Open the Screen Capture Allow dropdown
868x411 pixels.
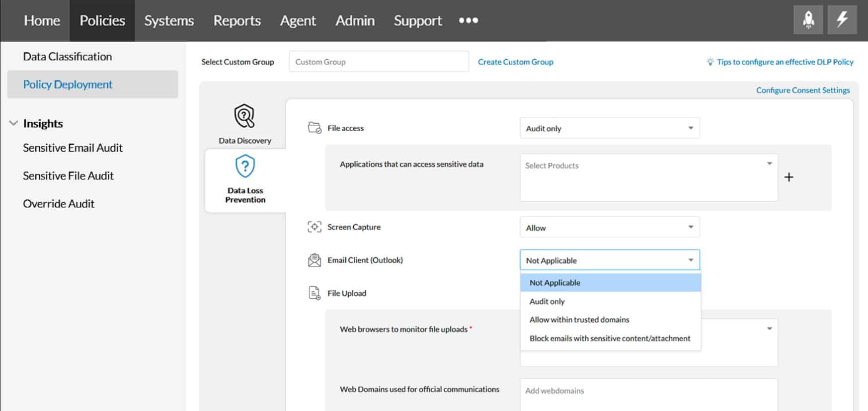click(x=610, y=227)
